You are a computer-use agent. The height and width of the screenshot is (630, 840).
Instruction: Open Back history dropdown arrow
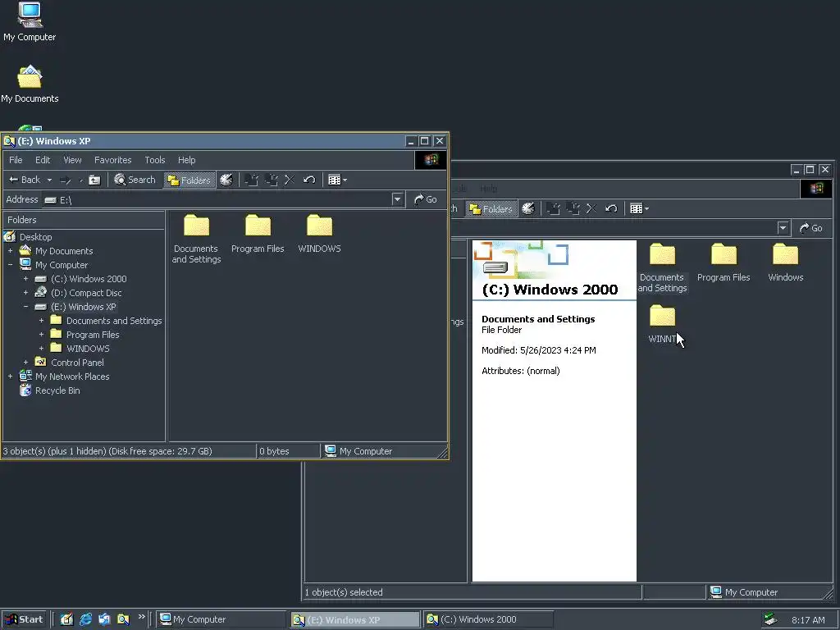[x=49, y=180]
